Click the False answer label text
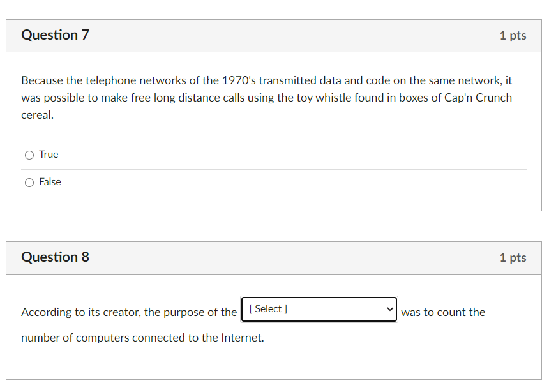The width and height of the screenshot is (549, 392). pos(50,181)
